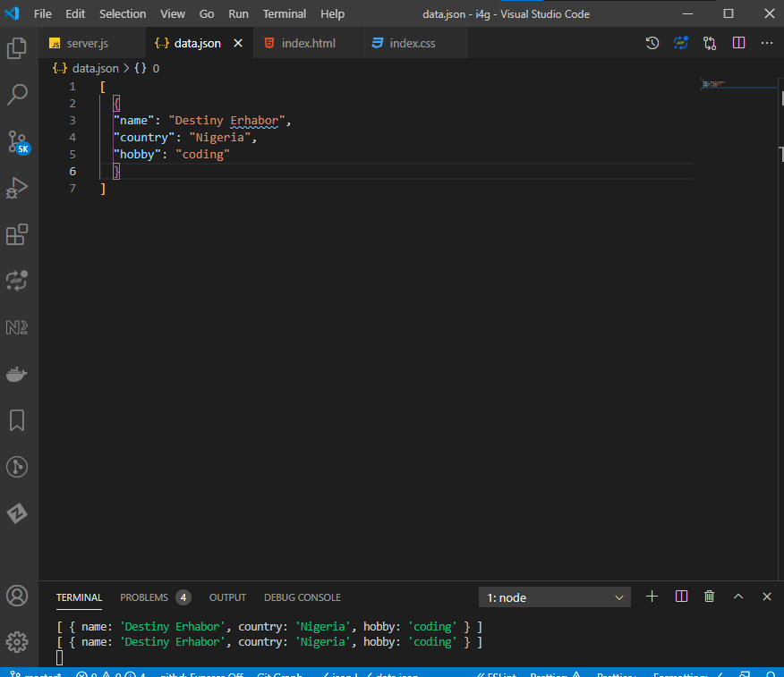This screenshot has width=784, height=677.
Task: Open the Explorer view in activity bar
Action: pos(17,48)
